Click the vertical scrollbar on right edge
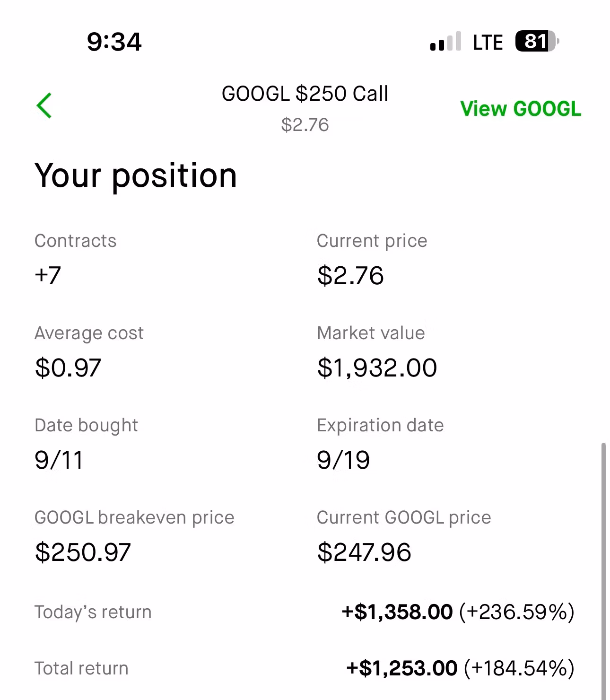This screenshot has width=610, height=700. [x=603, y=568]
